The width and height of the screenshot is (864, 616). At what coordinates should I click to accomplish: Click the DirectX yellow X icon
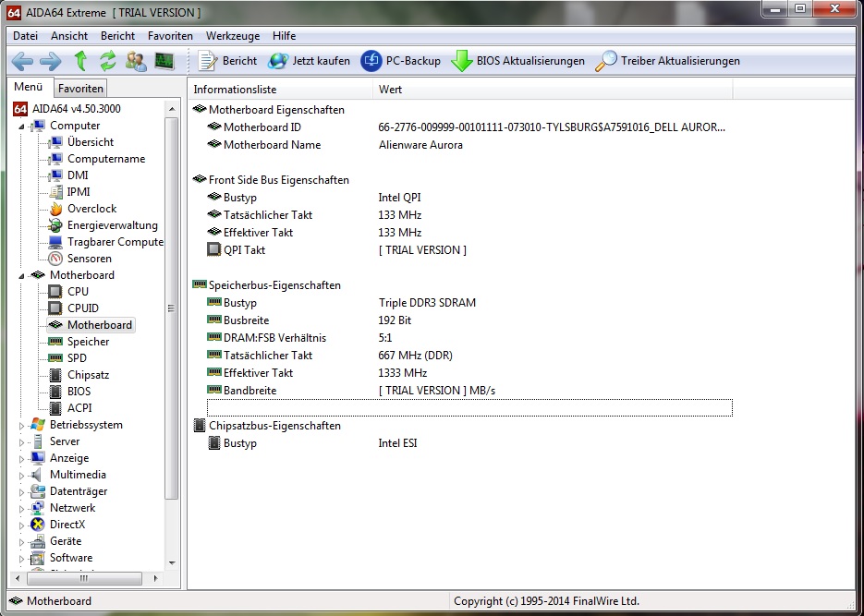(x=38, y=525)
